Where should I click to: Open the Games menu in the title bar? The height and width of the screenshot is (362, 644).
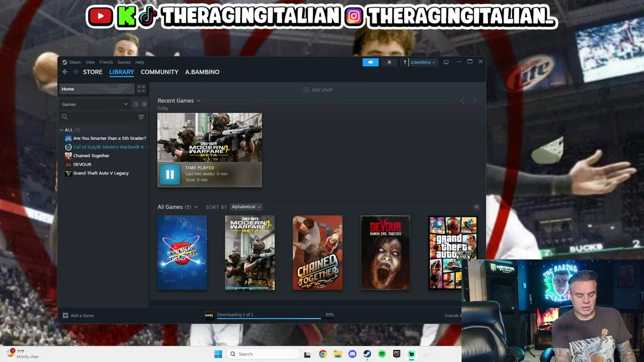click(x=124, y=62)
